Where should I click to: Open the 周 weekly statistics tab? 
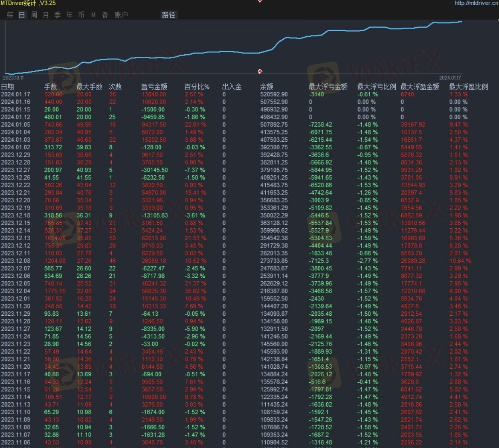coord(34,15)
